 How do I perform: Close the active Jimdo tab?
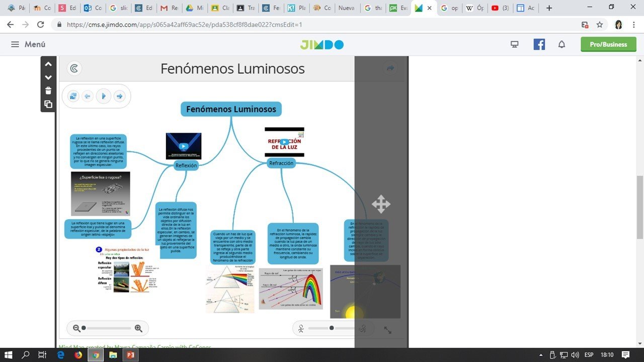tap(429, 8)
